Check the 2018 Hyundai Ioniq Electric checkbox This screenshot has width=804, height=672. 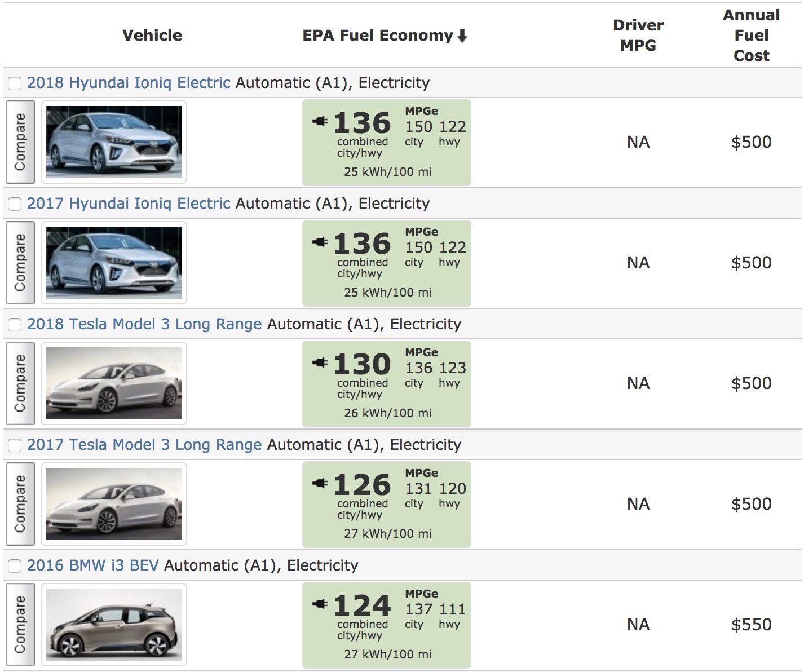point(15,83)
